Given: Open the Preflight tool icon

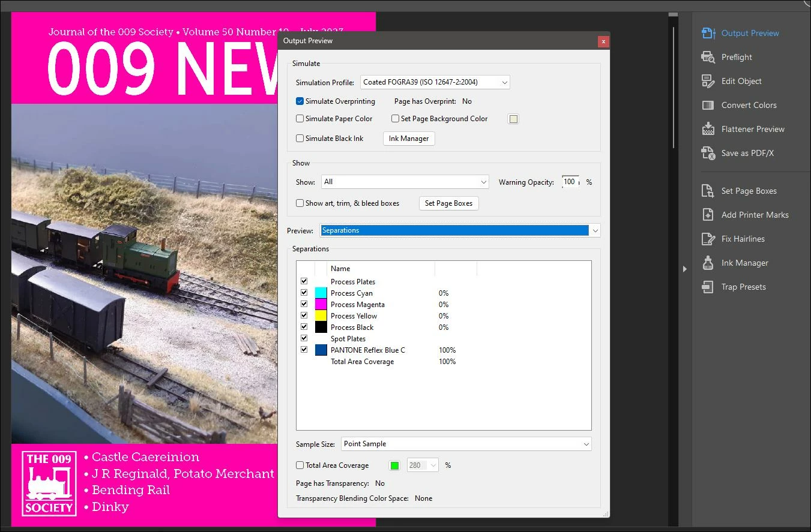Looking at the screenshot, I should [708, 57].
